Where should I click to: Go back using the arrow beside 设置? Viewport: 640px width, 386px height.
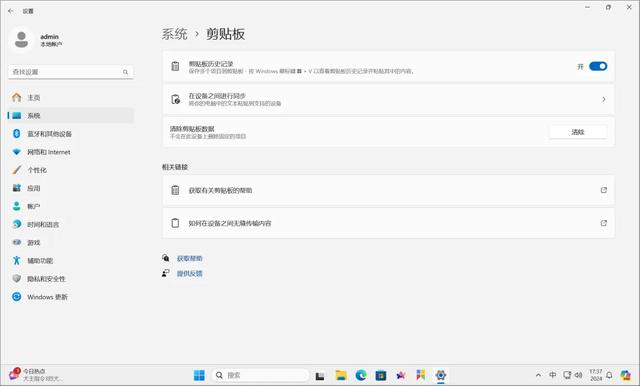[x=11, y=11]
